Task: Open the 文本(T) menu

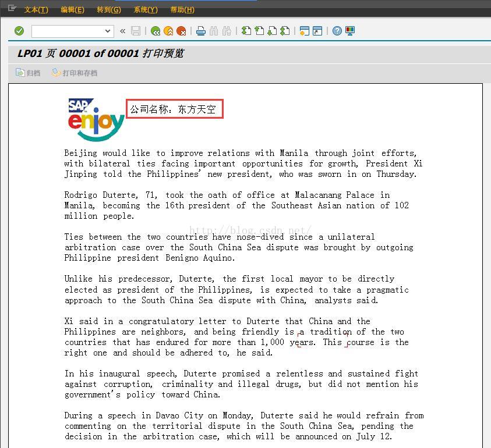Action: click(36, 10)
